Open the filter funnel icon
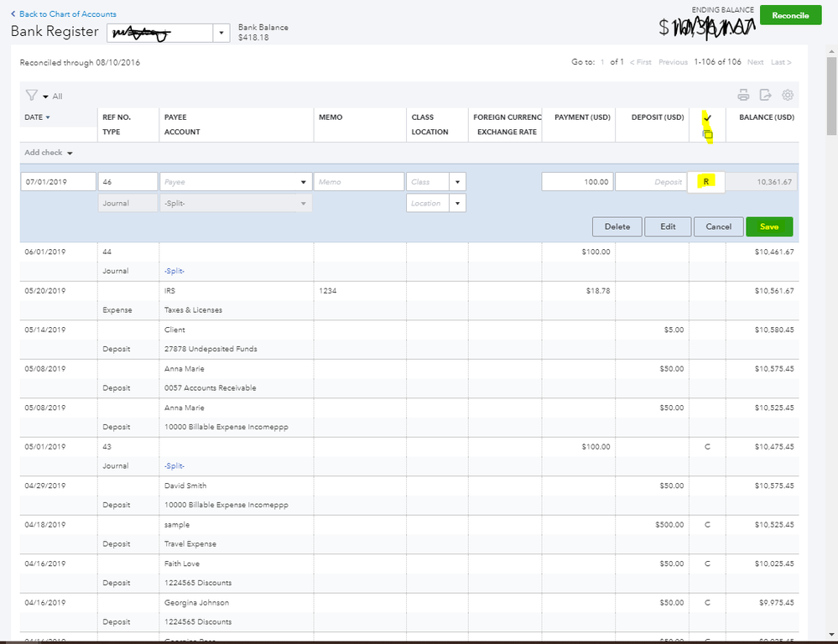This screenshot has width=838, height=644. pyautogui.click(x=32, y=95)
